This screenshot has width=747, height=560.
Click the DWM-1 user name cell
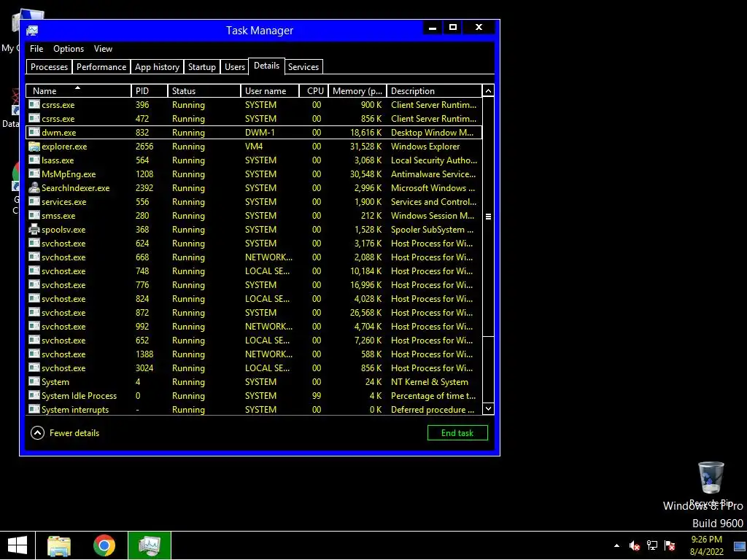click(260, 132)
